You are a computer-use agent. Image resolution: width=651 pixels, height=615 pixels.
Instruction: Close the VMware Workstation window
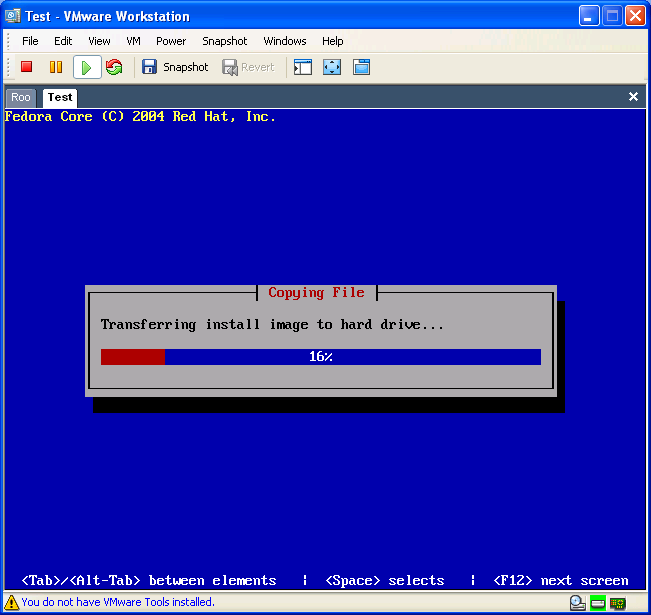(x=635, y=16)
